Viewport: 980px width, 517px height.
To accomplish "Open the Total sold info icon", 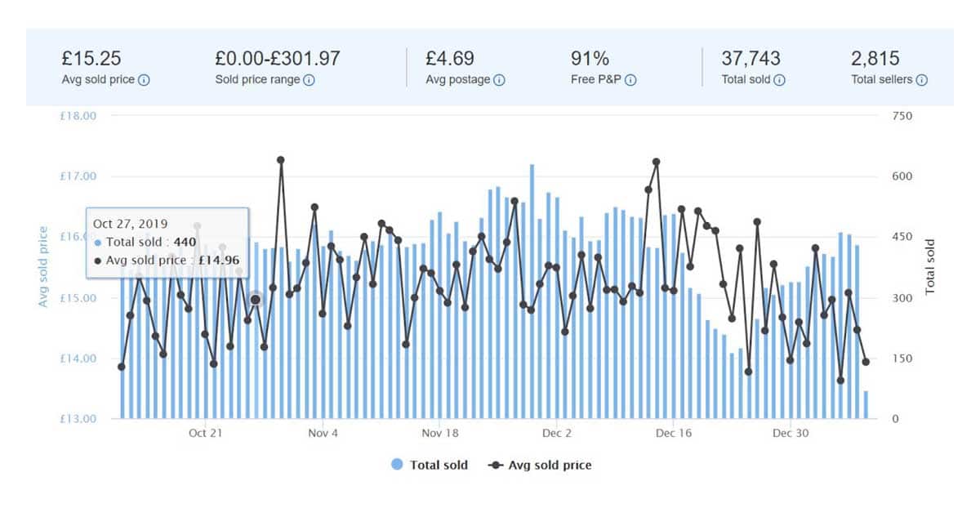I will click(x=782, y=80).
